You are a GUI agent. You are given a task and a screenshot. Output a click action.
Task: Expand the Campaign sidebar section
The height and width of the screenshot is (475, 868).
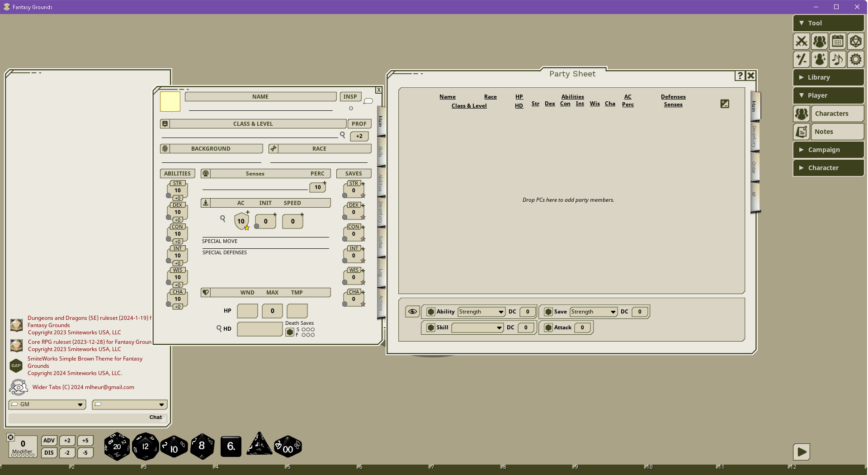(x=828, y=150)
